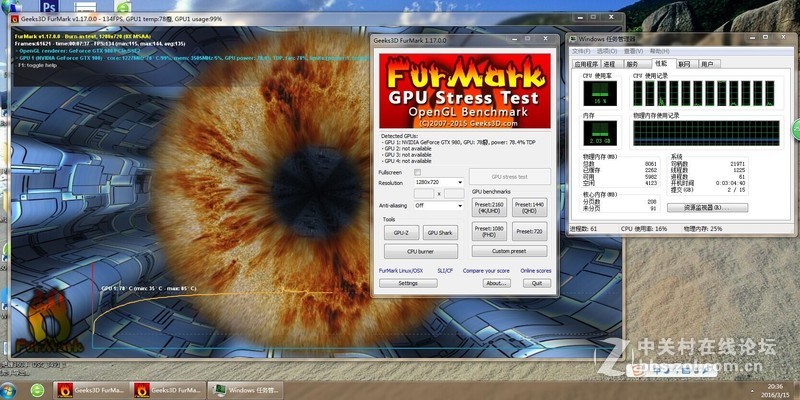Click the 'CPU 使用率: 16%' status bar entry
This screenshot has height=400, width=800.
click(x=644, y=229)
